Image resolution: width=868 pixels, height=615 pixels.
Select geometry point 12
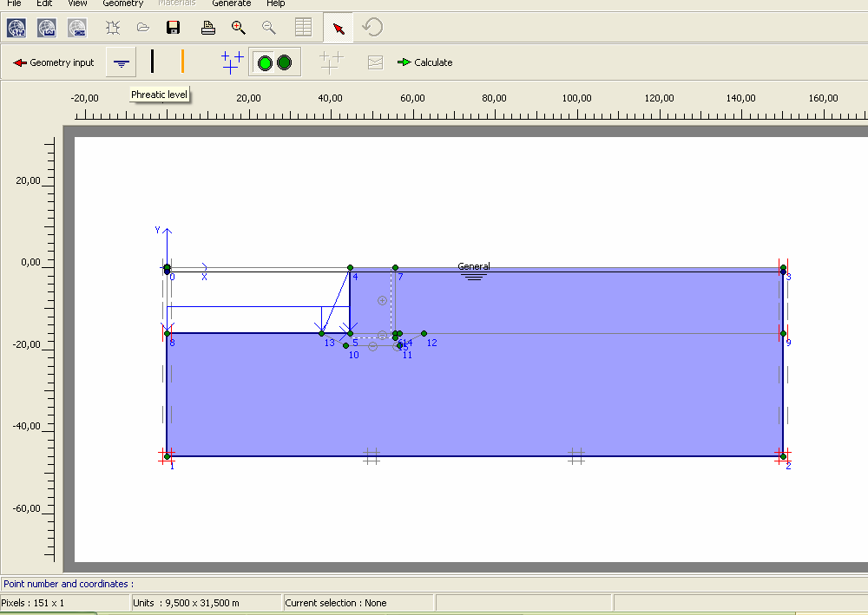[424, 333]
